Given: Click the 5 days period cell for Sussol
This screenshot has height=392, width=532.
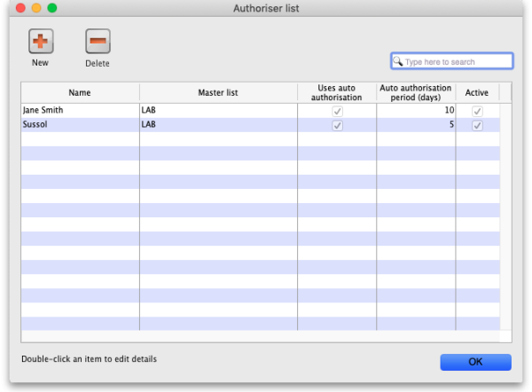Looking at the screenshot, I should 450,125.
